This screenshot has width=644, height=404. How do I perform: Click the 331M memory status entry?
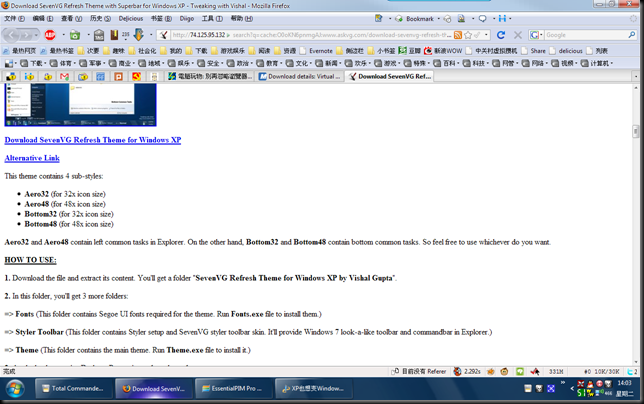tap(556, 372)
